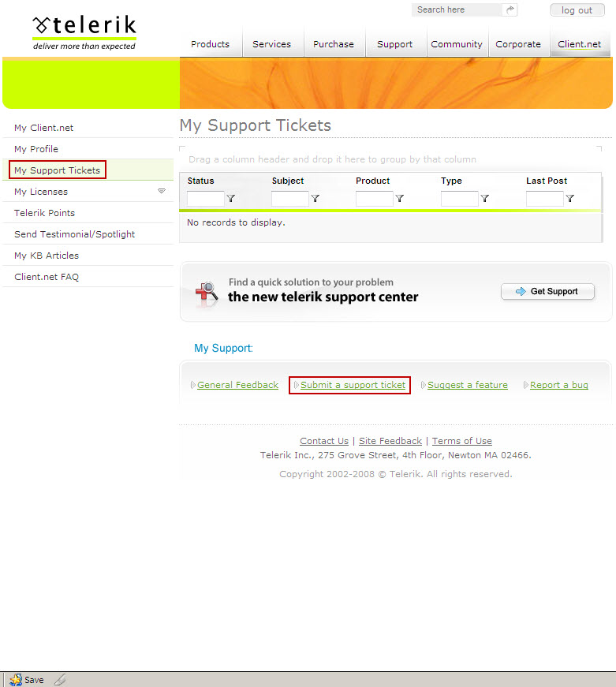Focus the Subject filter text box
The height and width of the screenshot is (687, 616).
pos(290,199)
